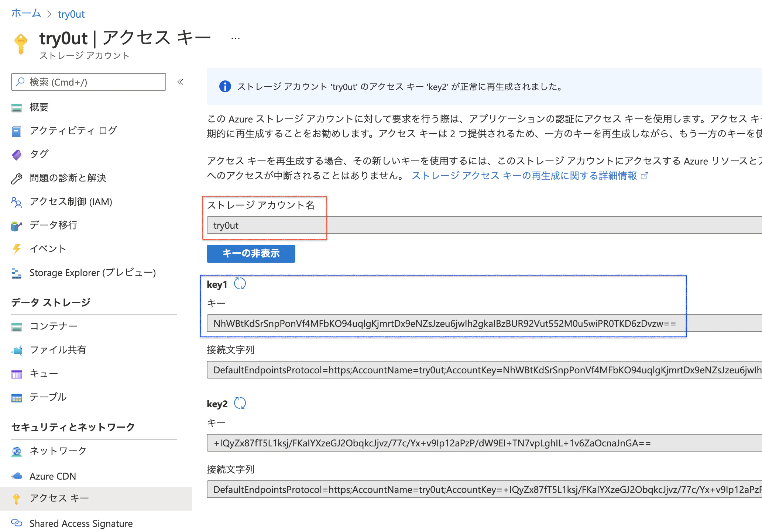
Task: Open Shared Access Signature menu item
Action: [81, 524]
